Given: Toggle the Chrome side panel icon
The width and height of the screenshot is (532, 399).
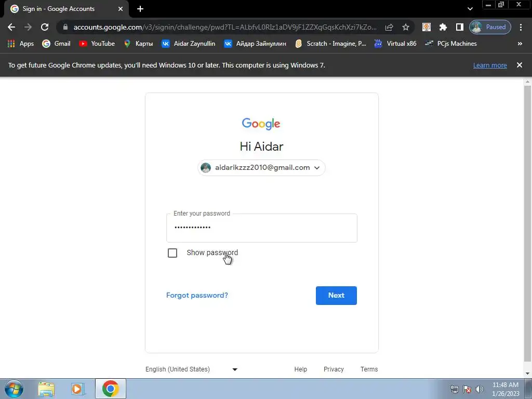Looking at the screenshot, I should pos(459,27).
